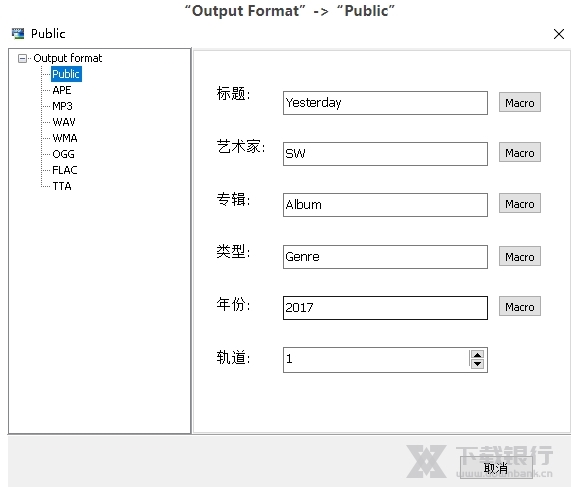Image resolution: width=571 pixels, height=487 pixels.
Task: Click the year field containing 2017
Action: pyautogui.click(x=385, y=308)
